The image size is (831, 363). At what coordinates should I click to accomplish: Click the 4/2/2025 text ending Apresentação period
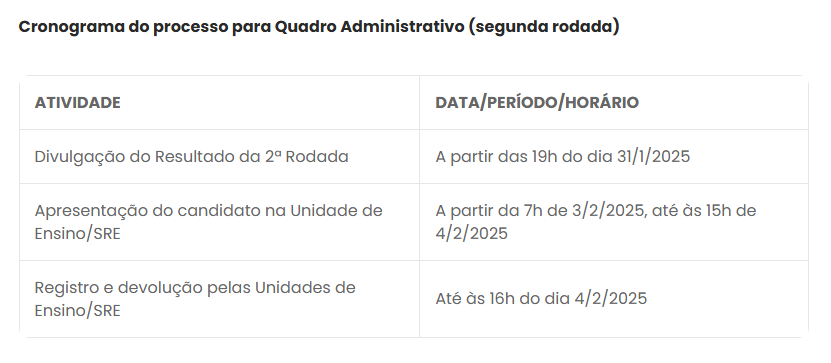(x=471, y=234)
